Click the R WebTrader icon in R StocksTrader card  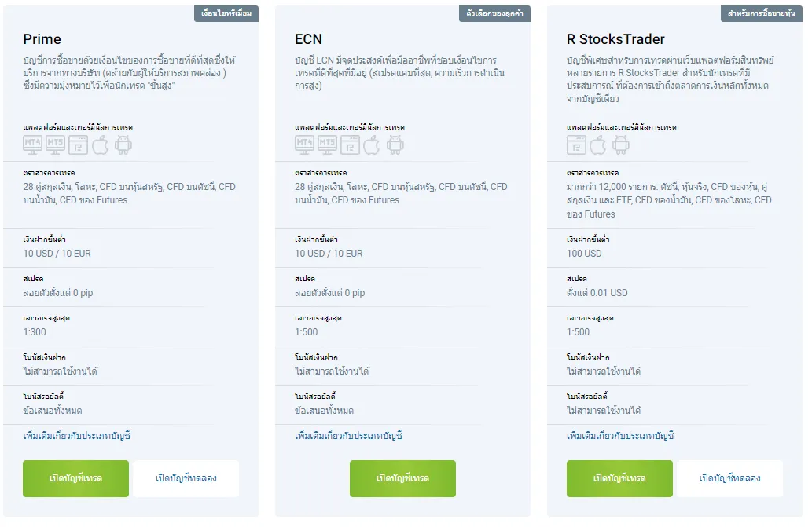tap(576, 145)
